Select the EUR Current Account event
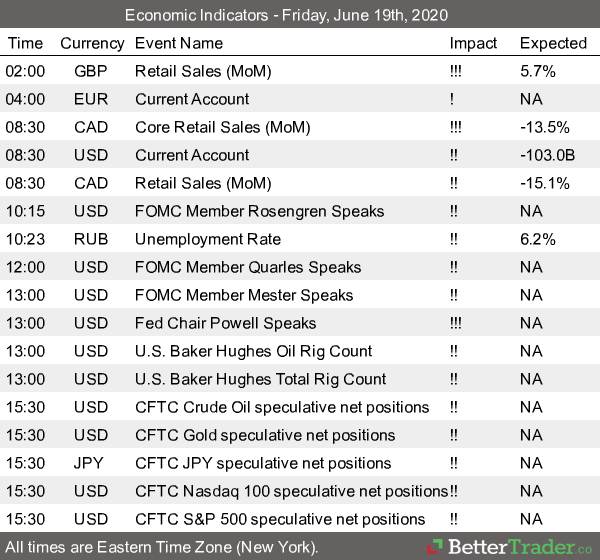The height and width of the screenshot is (560, 600). 192,99
